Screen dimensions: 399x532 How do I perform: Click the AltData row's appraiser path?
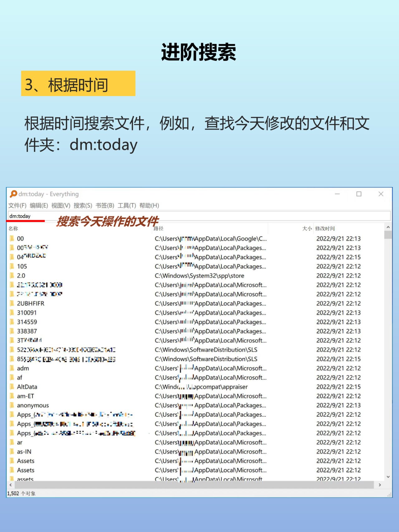201,387
